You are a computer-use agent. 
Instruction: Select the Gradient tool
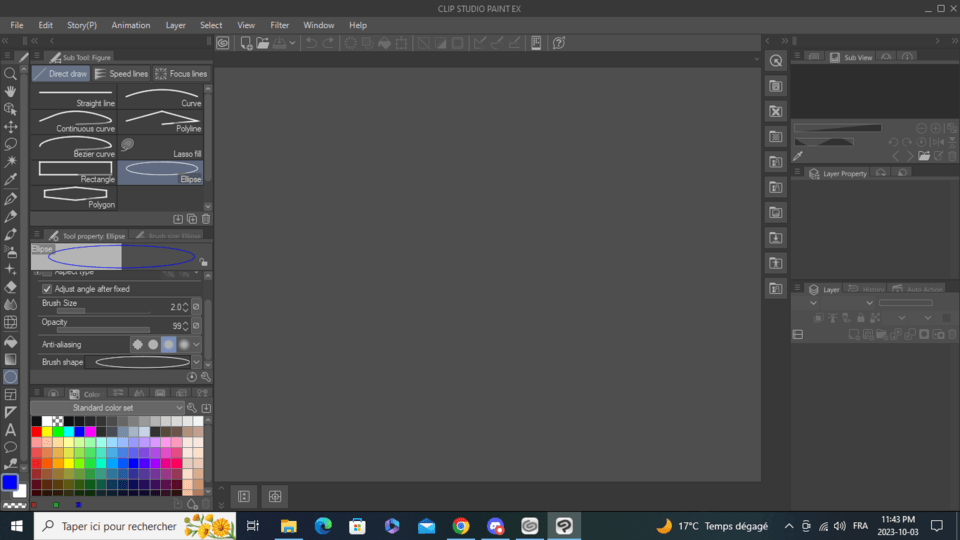[x=10, y=359]
